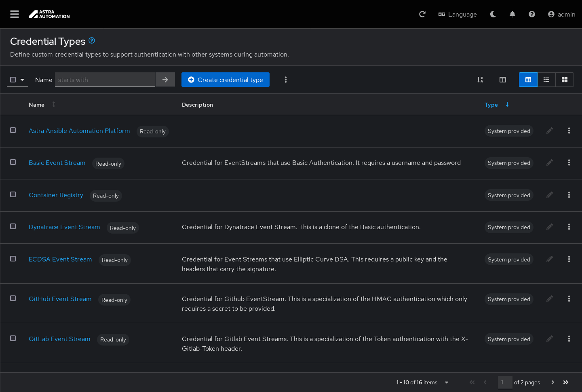Open the admin user menu

click(x=561, y=14)
